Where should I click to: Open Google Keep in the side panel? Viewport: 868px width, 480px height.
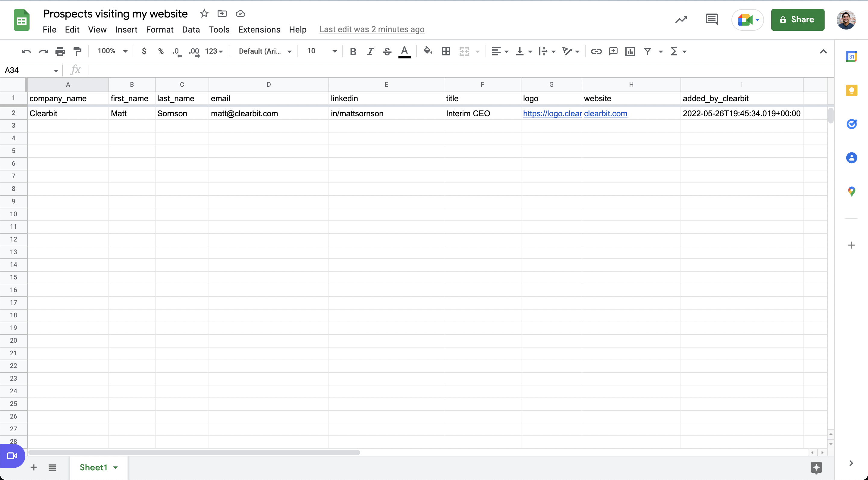tap(851, 90)
